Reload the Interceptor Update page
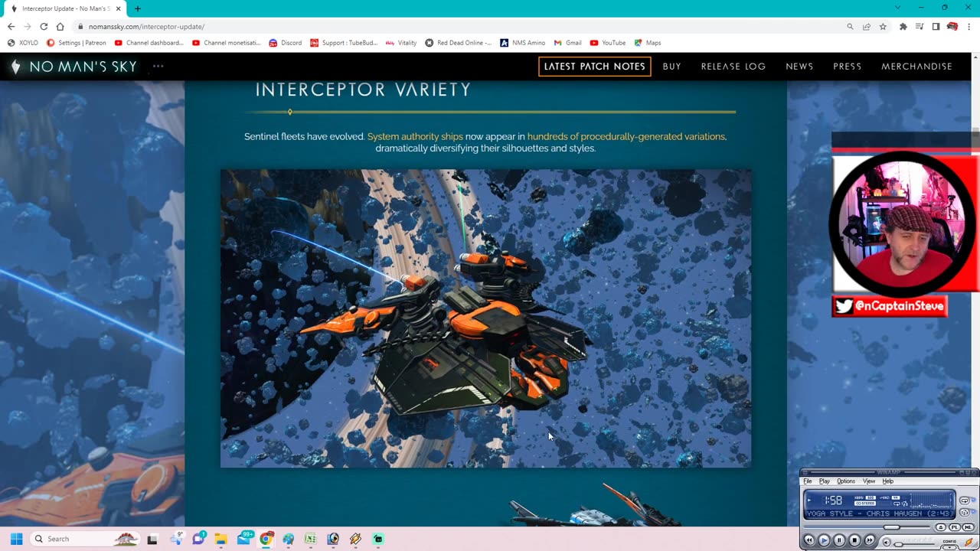Image resolution: width=980 pixels, height=551 pixels. click(44, 27)
